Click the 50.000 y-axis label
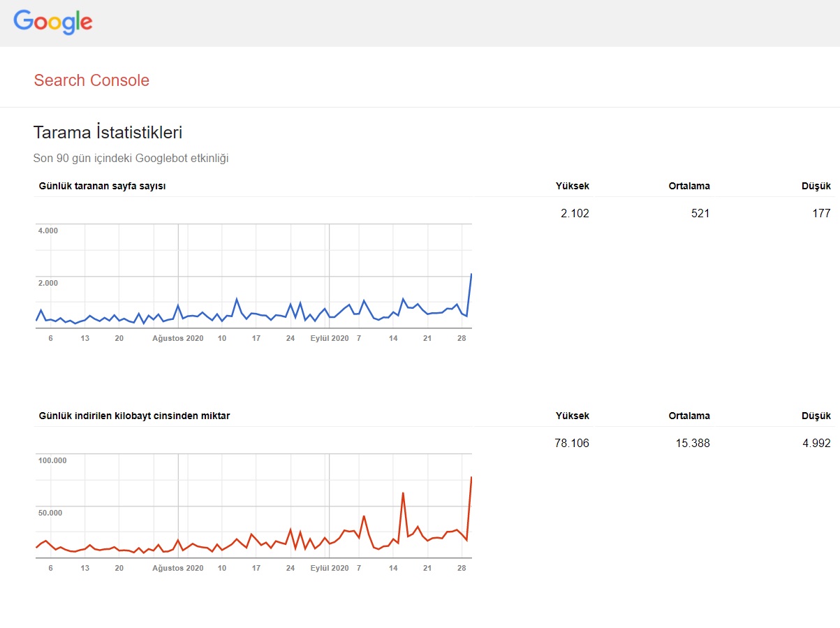840x628 pixels. [x=50, y=513]
